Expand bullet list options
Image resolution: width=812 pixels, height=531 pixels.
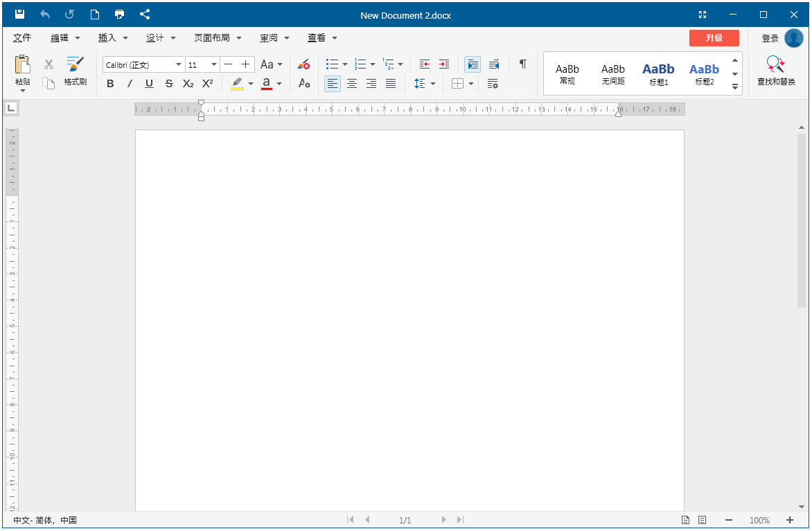click(x=345, y=64)
